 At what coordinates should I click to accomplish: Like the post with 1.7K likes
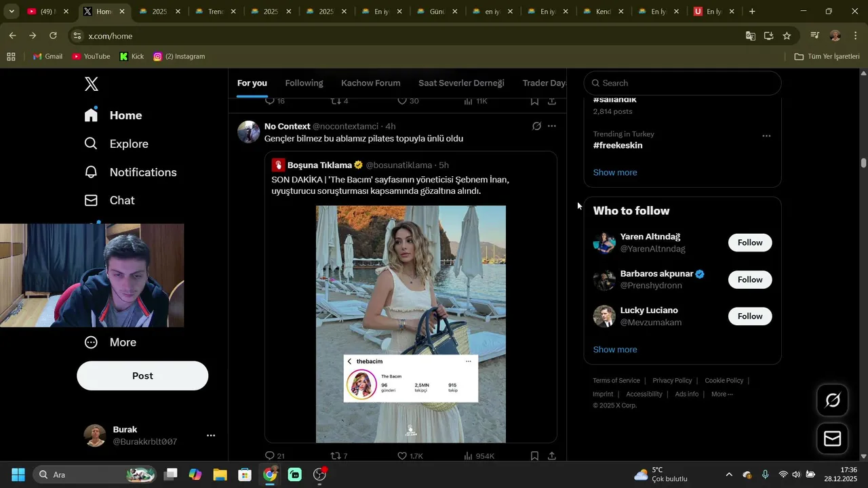tap(410, 456)
